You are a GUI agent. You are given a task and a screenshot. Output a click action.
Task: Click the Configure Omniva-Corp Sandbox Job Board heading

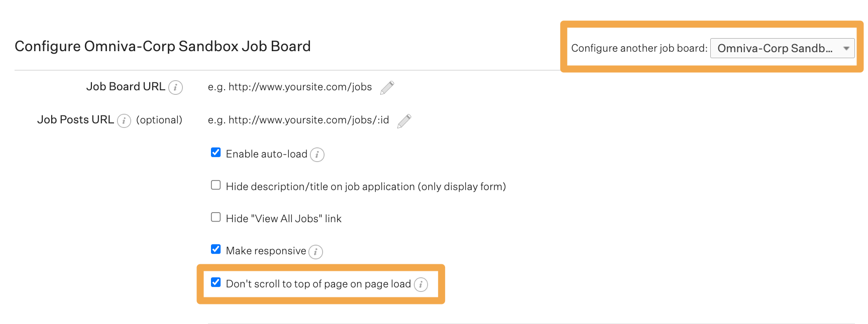163,46
